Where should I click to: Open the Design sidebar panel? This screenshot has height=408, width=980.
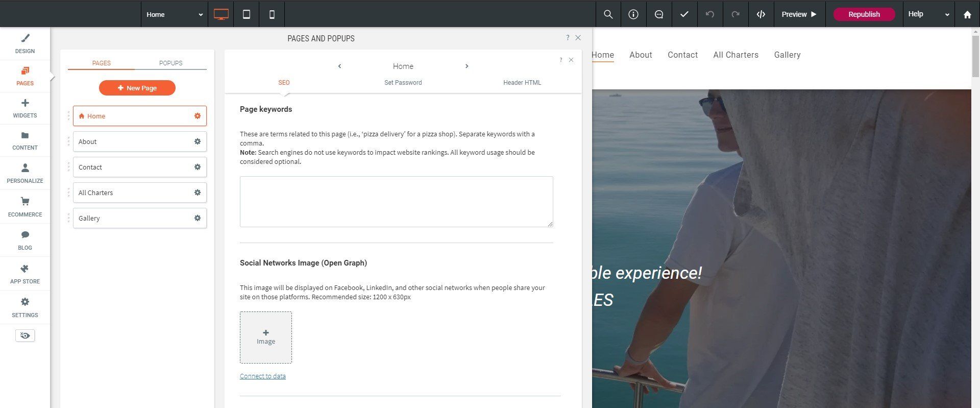[x=25, y=44]
